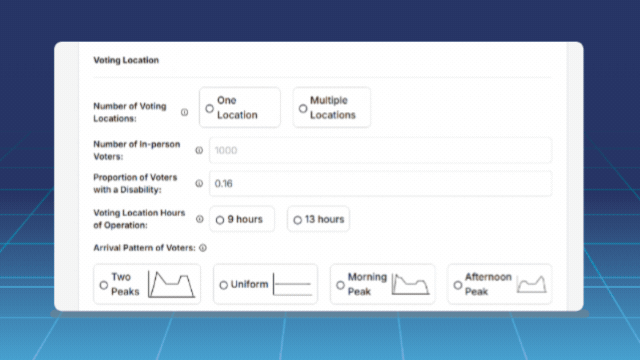The height and width of the screenshot is (360, 640).
Task: Click the info icon beside Arrival Pattern of Voters
Action: [203, 248]
